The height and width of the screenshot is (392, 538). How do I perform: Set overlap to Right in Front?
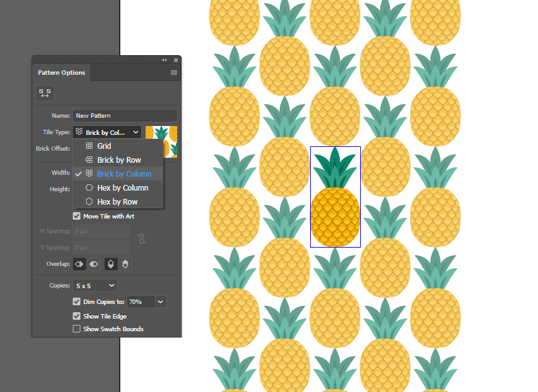[x=94, y=263]
